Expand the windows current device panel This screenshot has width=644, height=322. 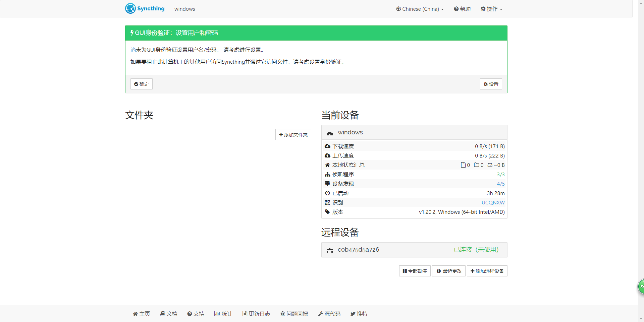click(414, 132)
